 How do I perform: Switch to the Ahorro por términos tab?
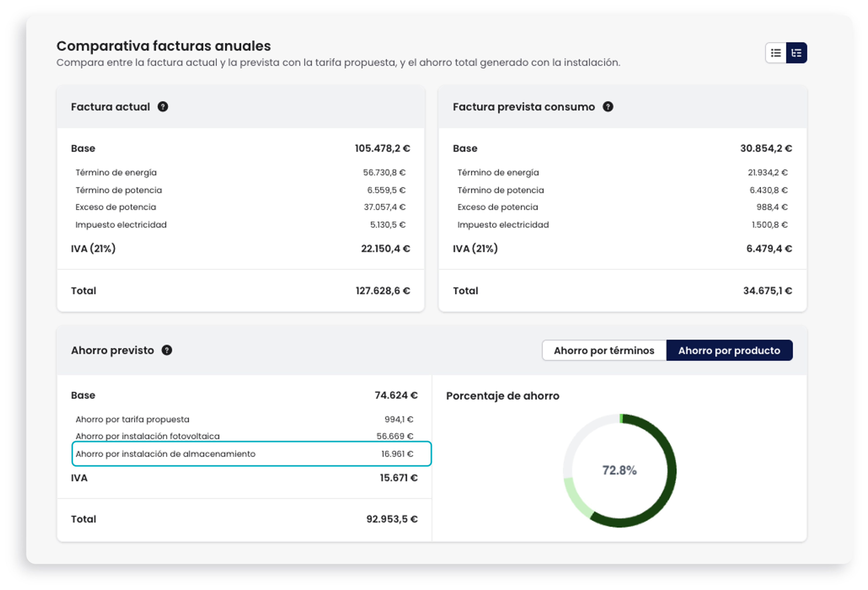tap(604, 350)
